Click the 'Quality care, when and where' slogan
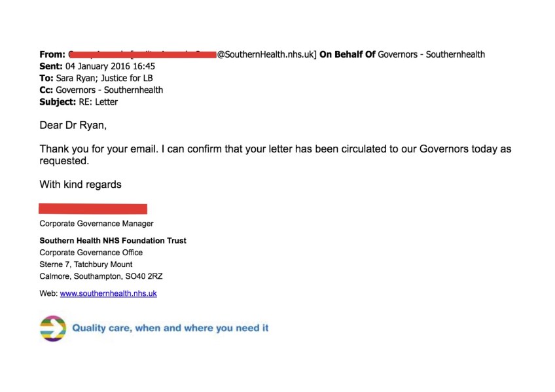 170,328
